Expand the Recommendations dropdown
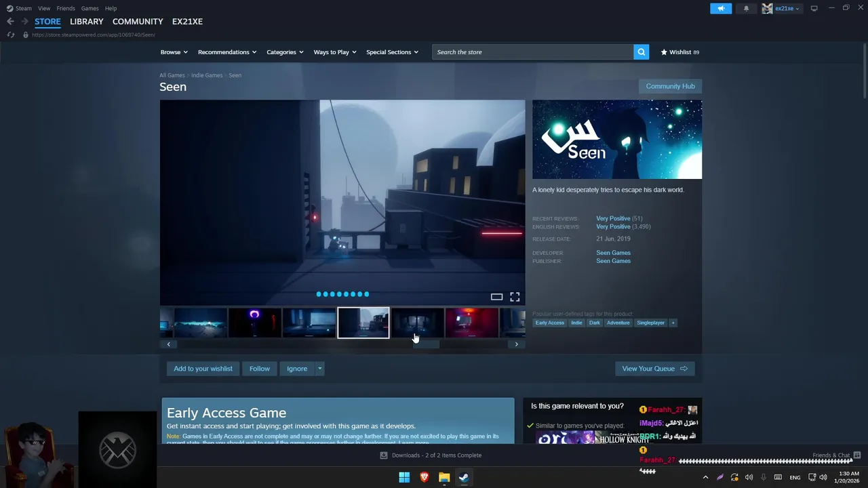 227,52
